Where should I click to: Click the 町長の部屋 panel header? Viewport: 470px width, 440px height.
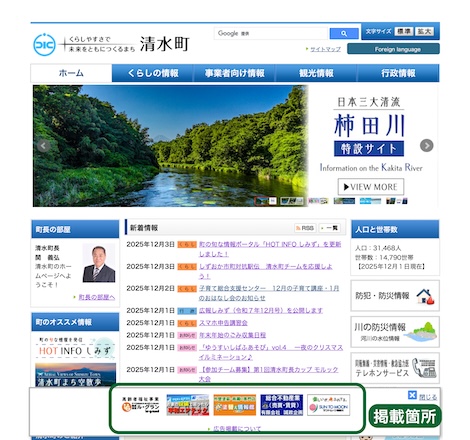click(x=75, y=229)
